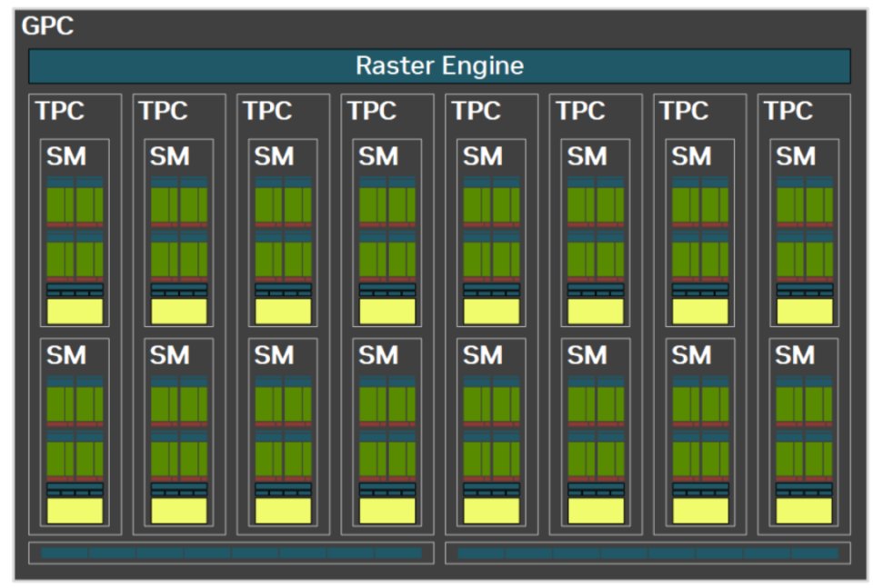This screenshot has height=588, width=873.
Task: Click the yellow block in third TPC's top SM
Action: (x=283, y=312)
